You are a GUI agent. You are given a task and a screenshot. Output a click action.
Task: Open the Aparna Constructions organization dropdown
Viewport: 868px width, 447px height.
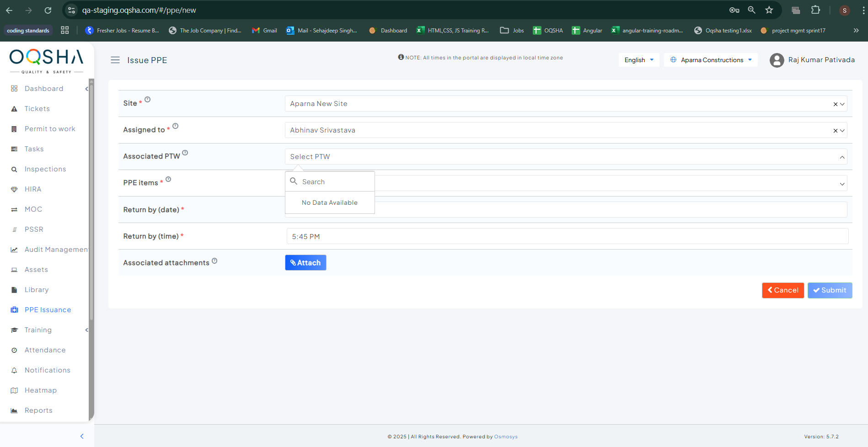click(711, 60)
